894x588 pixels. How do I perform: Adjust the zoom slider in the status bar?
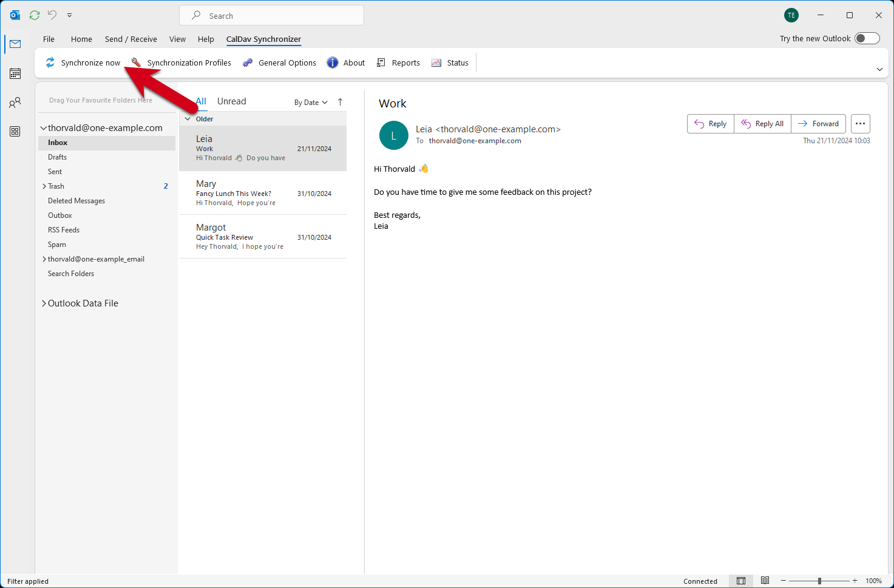(819, 581)
